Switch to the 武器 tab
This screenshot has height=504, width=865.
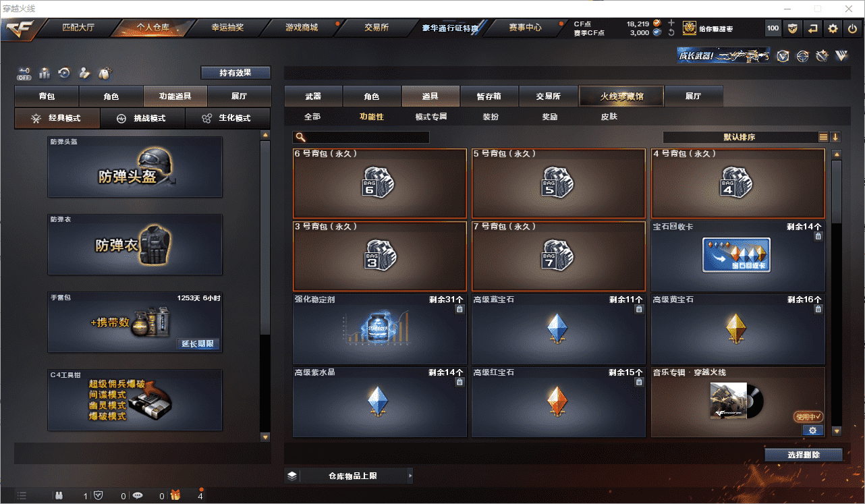[313, 96]
